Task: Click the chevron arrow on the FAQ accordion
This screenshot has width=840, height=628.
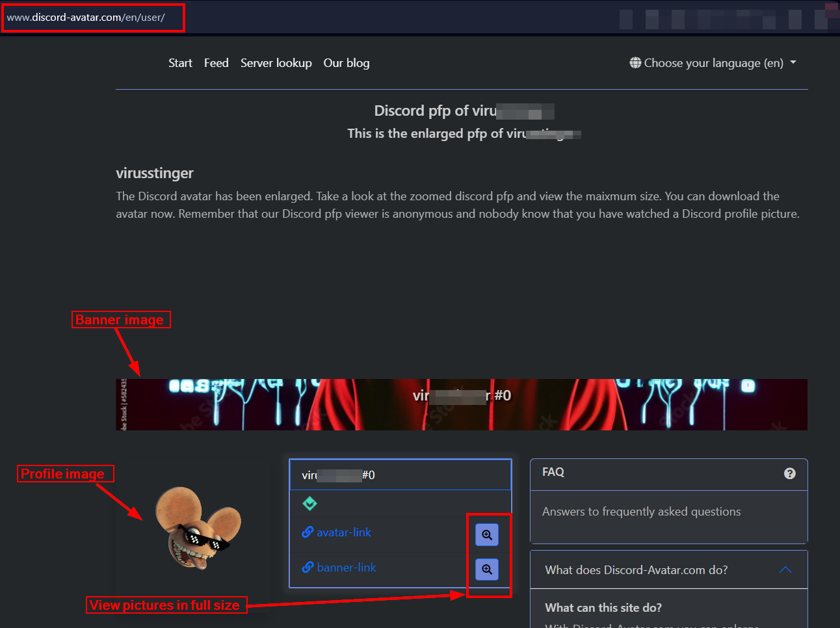Action: pyautogui.click(x=785, y=569)
